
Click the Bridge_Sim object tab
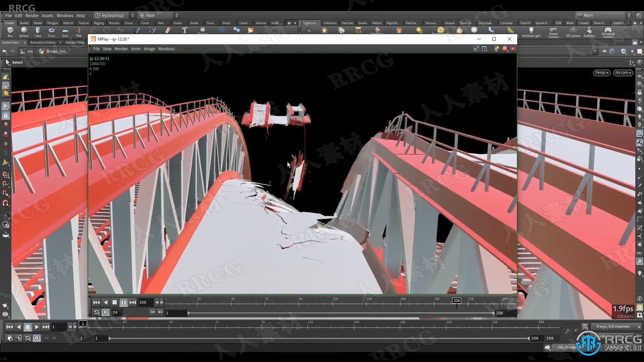56,51
